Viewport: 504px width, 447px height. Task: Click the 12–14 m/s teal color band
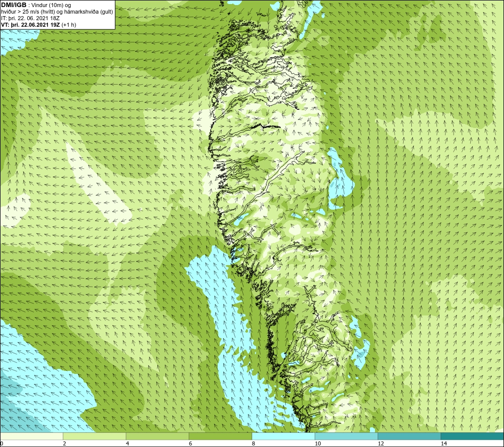(x=409, y=436)
